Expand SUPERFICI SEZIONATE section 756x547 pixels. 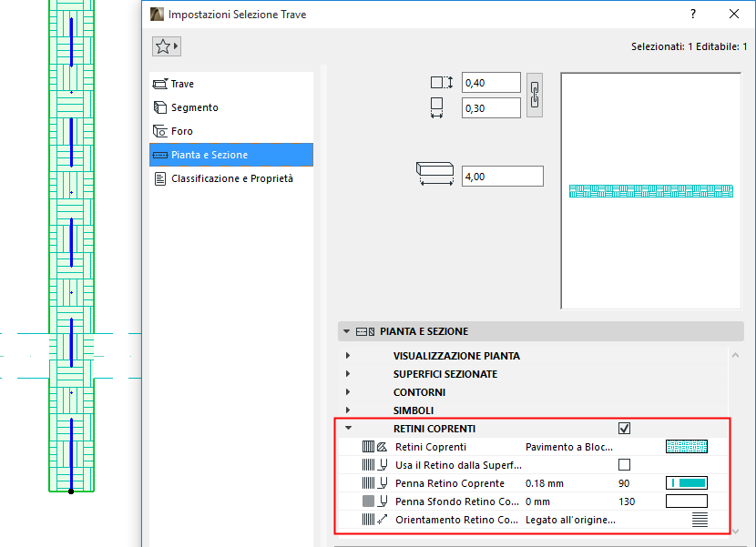(348, 374)
